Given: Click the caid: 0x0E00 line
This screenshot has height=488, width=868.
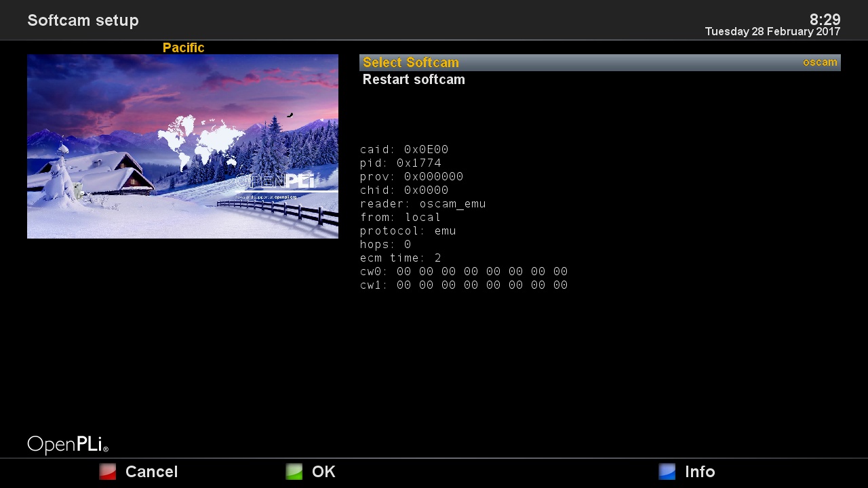Looking at the screenshot, I should click(404, 150).
